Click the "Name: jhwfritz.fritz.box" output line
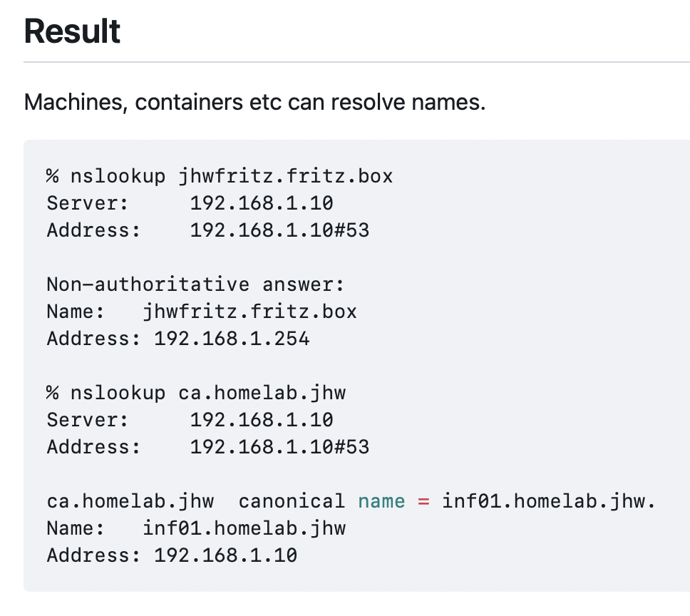The image size is (690, 616). 202,312
